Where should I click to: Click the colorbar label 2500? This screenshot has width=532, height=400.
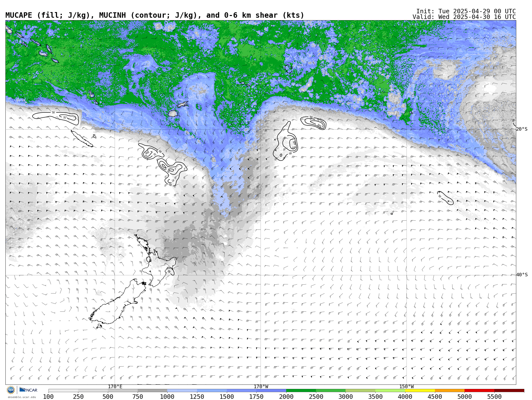click(316, 397)
